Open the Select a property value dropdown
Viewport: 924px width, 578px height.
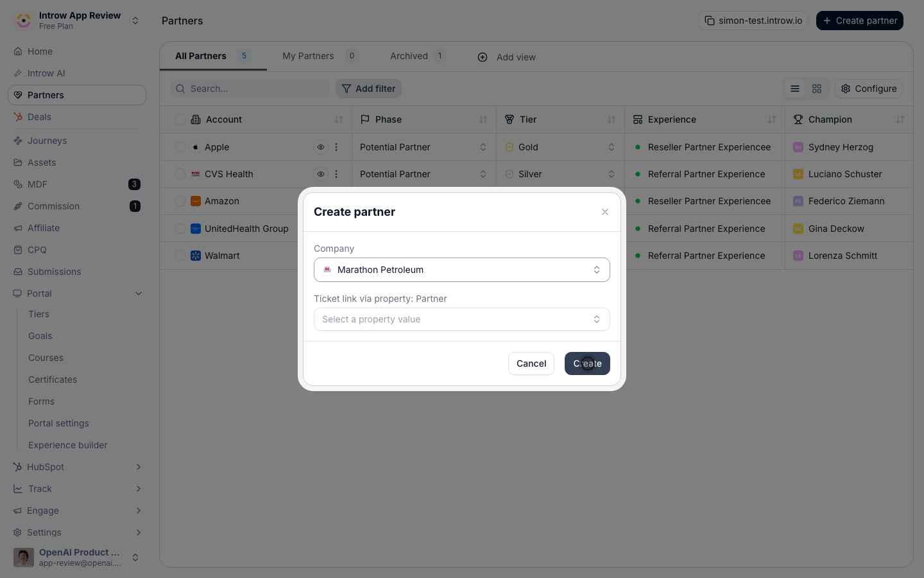click(462, 319)
